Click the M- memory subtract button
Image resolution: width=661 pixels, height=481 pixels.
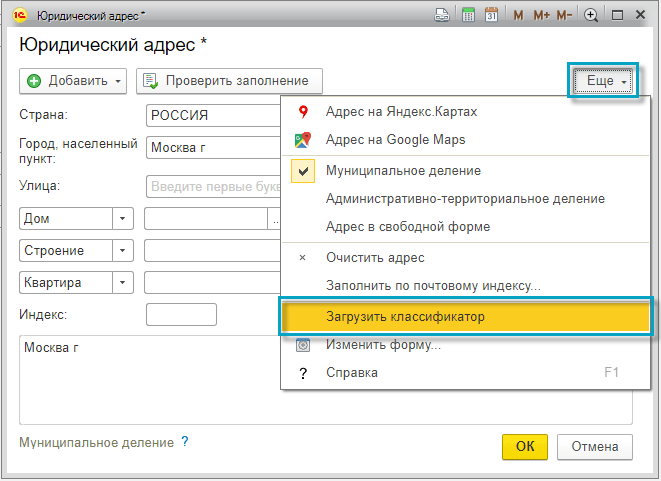click(565, 15)
